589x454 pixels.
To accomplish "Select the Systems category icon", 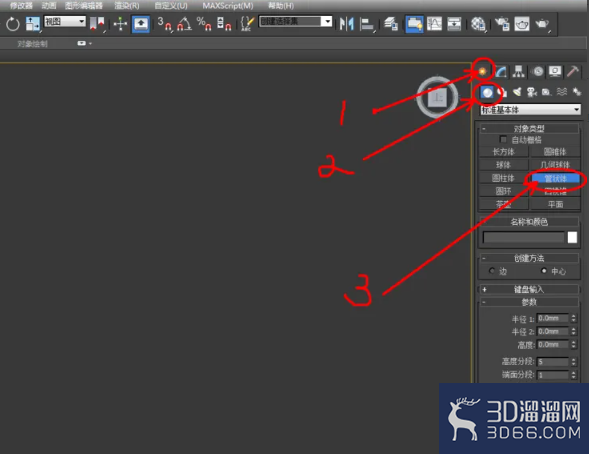I will click(x=576, y=92).
